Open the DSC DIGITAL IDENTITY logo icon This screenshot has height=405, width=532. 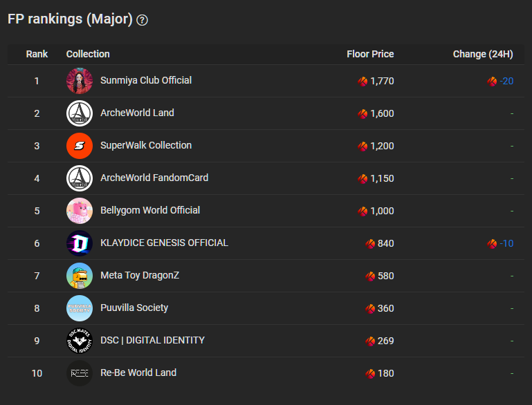coord(80,341)
